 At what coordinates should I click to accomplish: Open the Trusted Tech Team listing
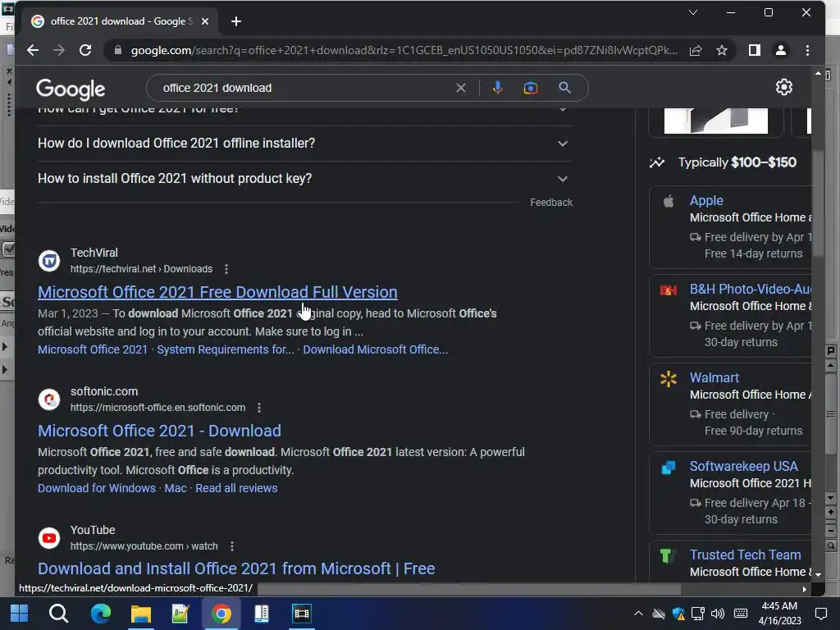click(x=745, y=555)
